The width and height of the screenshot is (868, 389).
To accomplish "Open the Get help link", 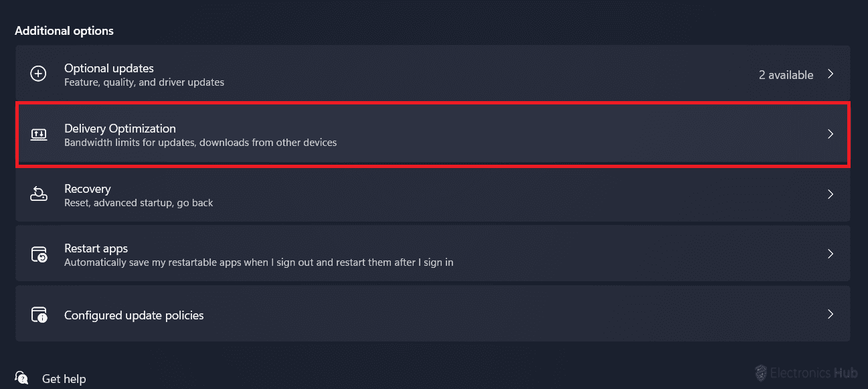I will pyautogui.click(x=64, y=379).
